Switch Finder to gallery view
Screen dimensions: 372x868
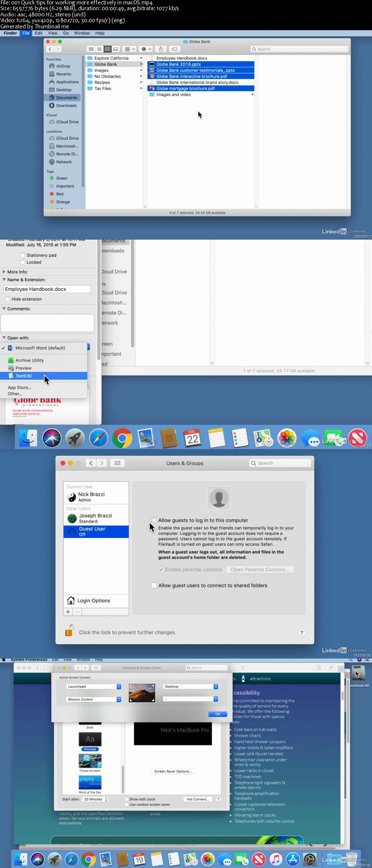pos(116,49)
